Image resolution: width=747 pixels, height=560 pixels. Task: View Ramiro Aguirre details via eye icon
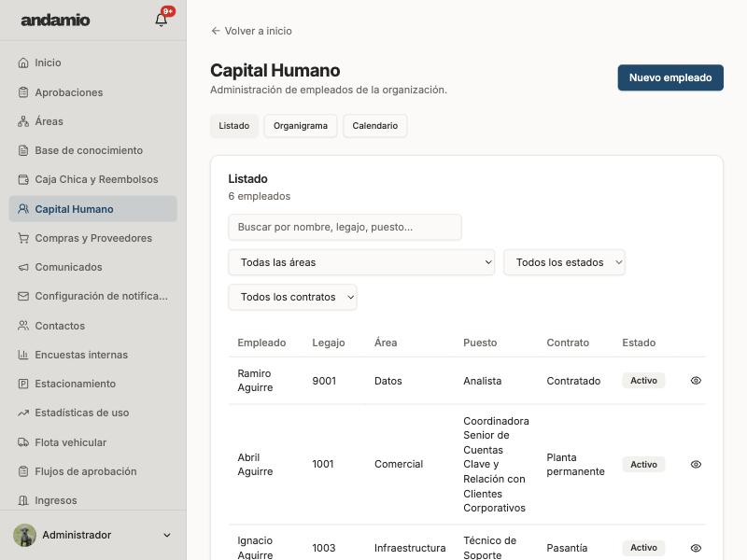(x=696, y=381)
